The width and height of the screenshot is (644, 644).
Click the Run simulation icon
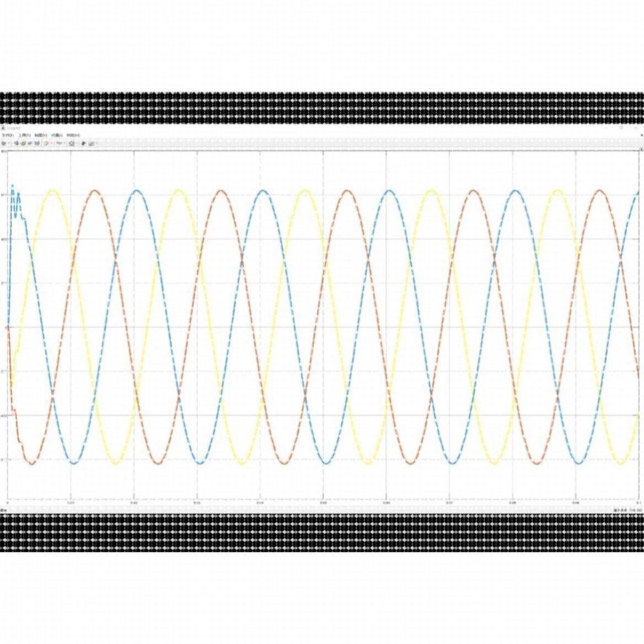[23, 144]
